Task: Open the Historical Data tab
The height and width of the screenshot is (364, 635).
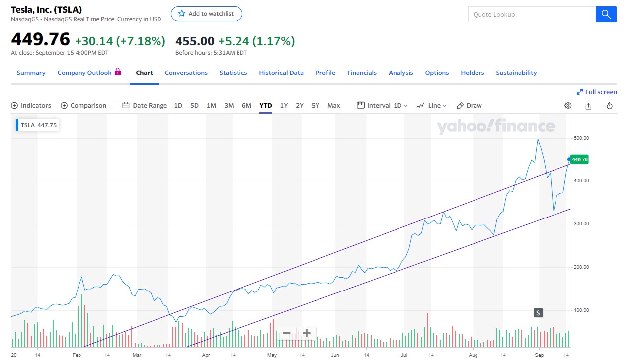Action: [x=281, y=73]
